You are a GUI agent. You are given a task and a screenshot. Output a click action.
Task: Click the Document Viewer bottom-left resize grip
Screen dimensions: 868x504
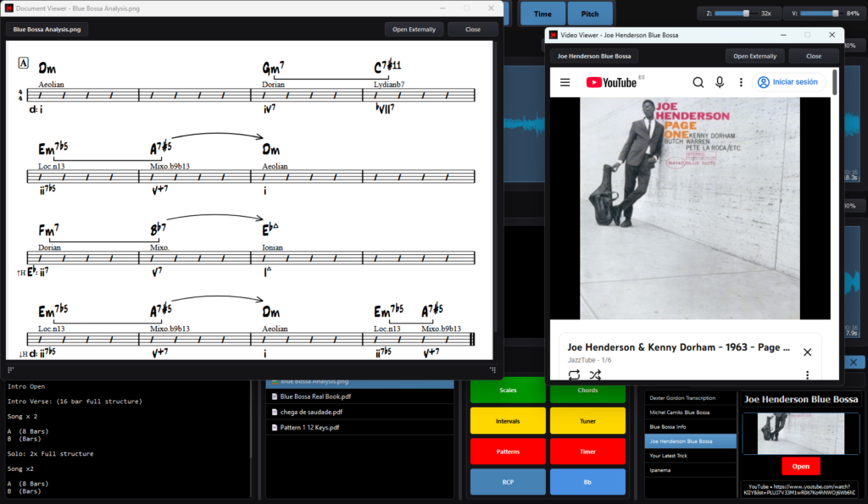coord(10,369)
